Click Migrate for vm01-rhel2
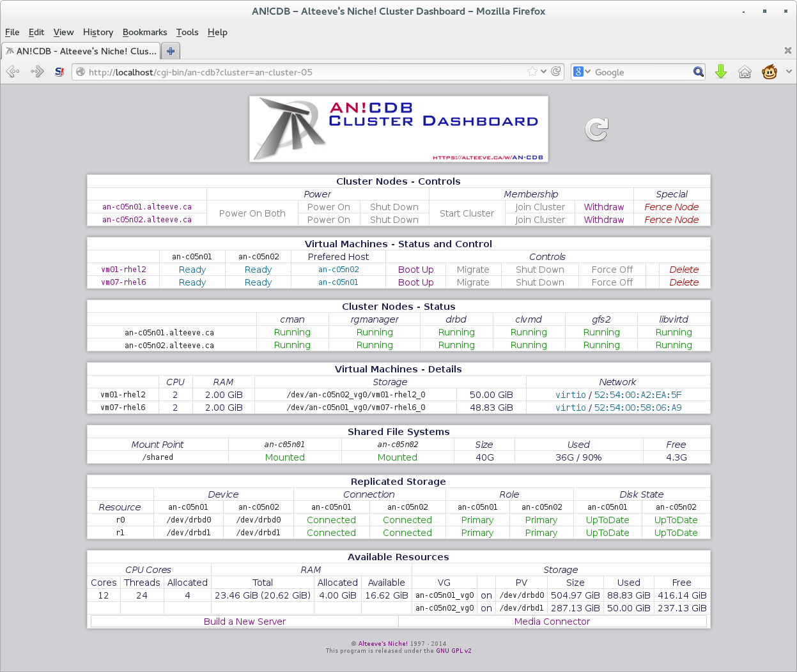The height and width of the screenshot is (672, 797). pos(473,270)
